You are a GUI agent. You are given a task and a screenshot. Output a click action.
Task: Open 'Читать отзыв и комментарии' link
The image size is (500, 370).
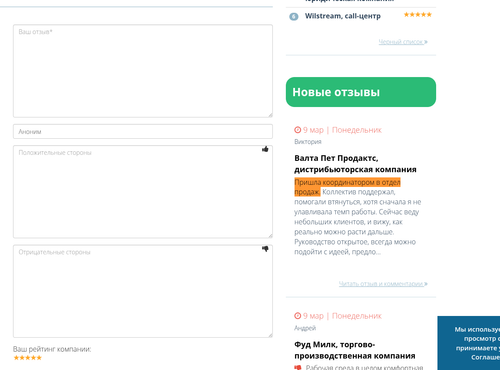(x=383, y=284)
